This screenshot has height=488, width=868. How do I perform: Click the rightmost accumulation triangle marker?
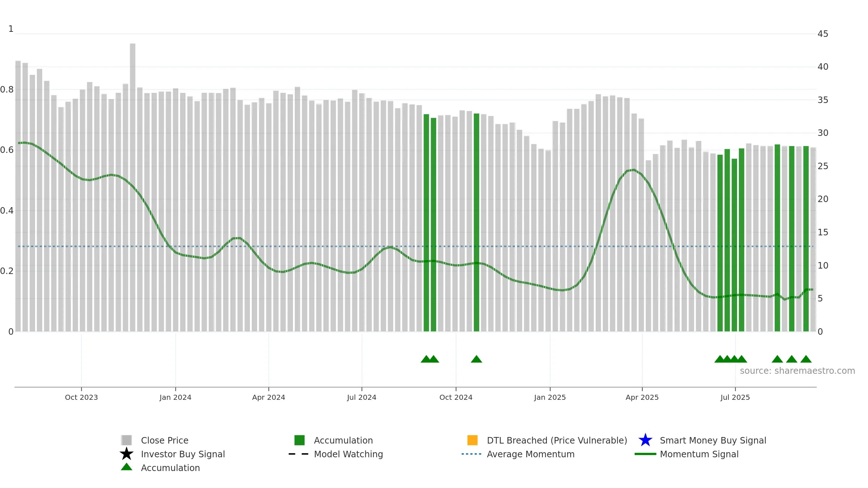(x=806, y=359)
